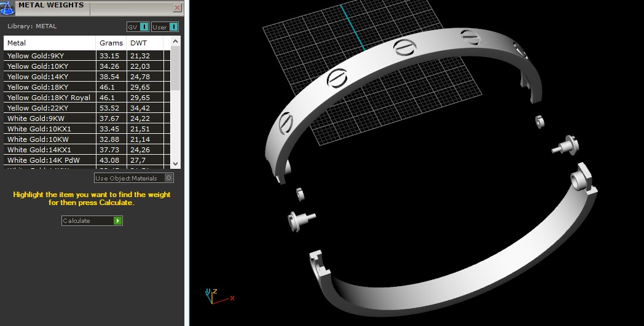
Task: Toggle Use Object Materials option
Action: (x=134, y=178)
